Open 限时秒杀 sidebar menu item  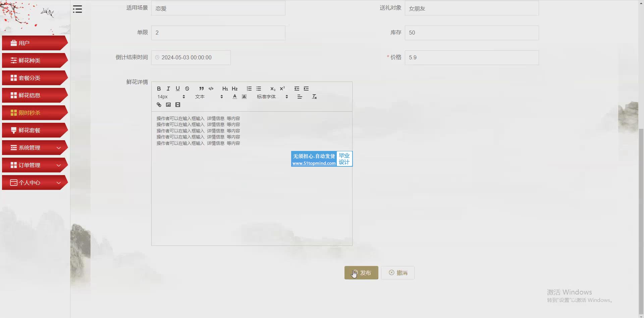tap(35, 113)
